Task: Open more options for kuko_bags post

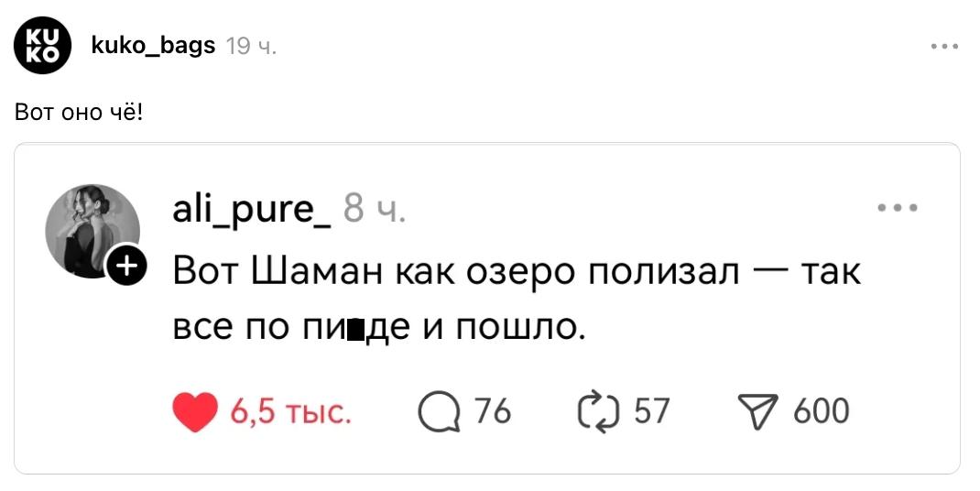Action: [x=943, y=46]
